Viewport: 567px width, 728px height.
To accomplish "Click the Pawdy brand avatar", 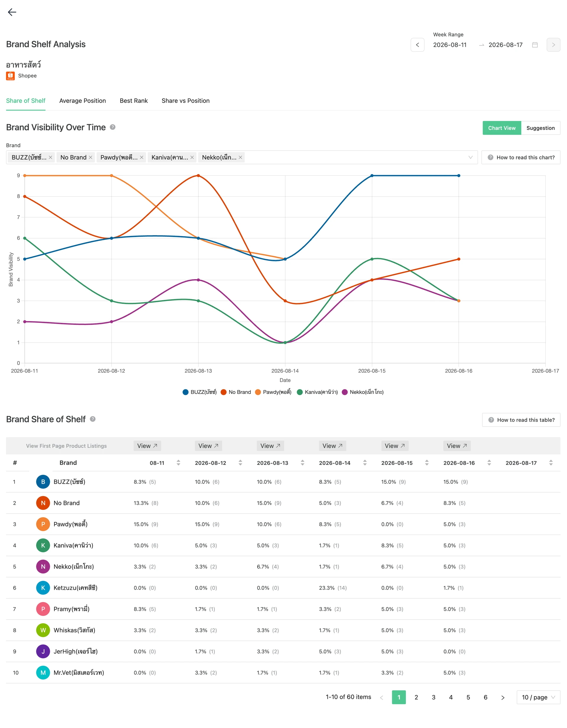I will click(x=43, y=524).
